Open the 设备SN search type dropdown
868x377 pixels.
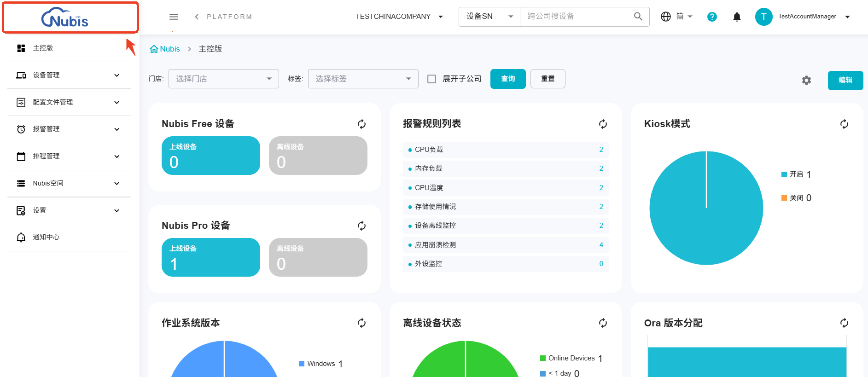[489, 17]
